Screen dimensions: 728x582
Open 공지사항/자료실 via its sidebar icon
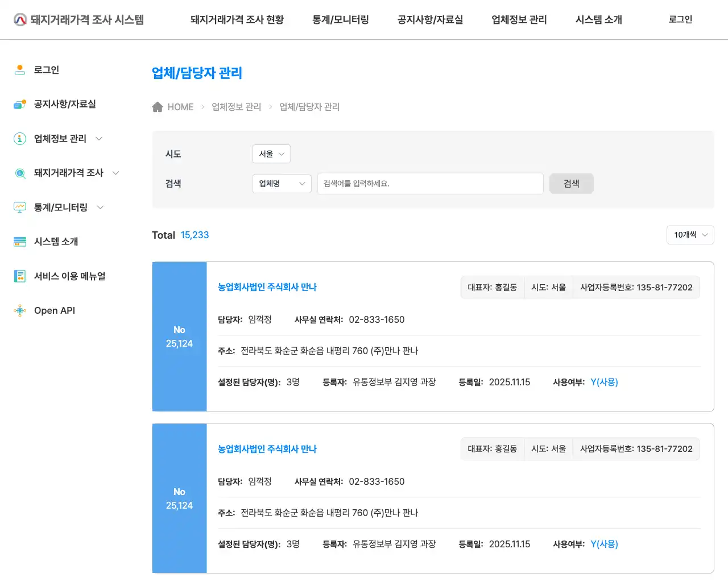coord(20,104)
